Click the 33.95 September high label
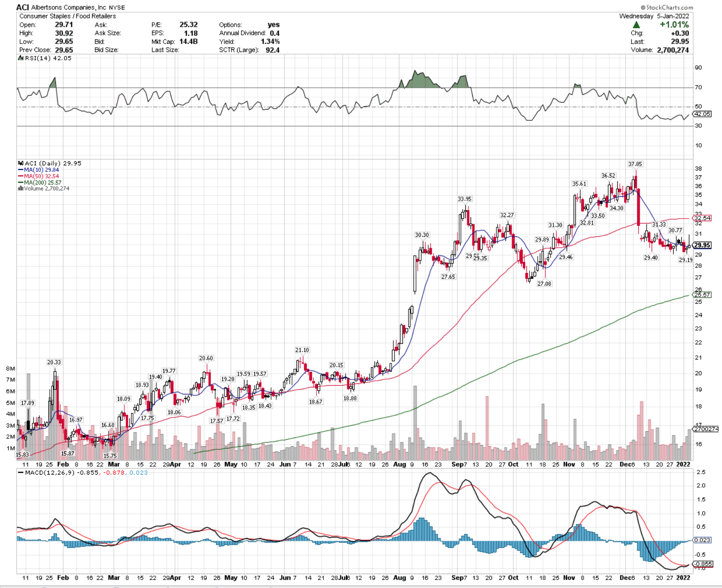 click(x=464, y=199)
